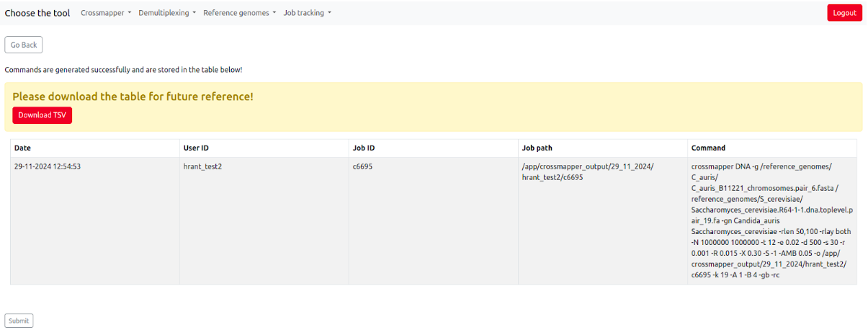868x335 pixels.
Task: Select the Job ID column header
Action: 364,148
